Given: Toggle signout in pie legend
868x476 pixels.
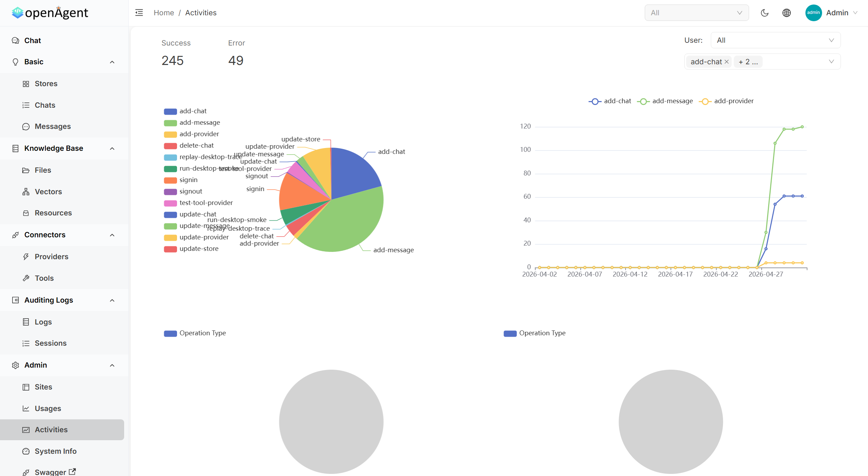Looking at the screenshot, I should coord(183,191).
